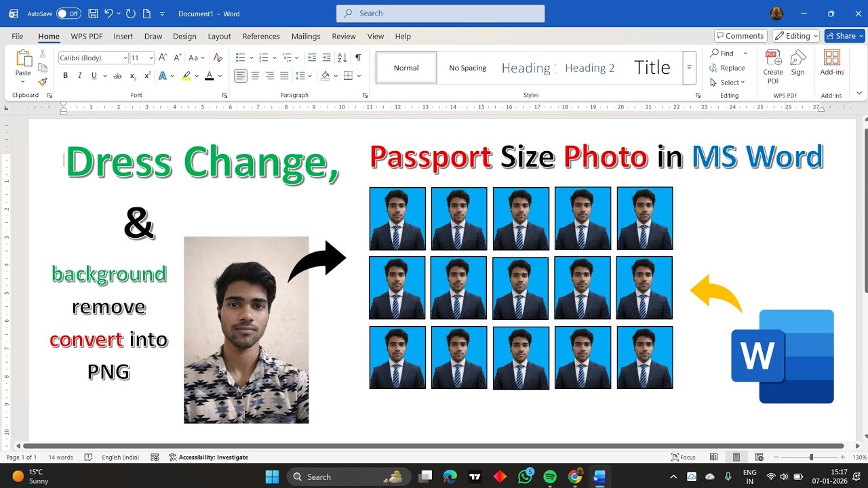Switch to the Design tab
This screenshot has width=868, height=488.
184,36
